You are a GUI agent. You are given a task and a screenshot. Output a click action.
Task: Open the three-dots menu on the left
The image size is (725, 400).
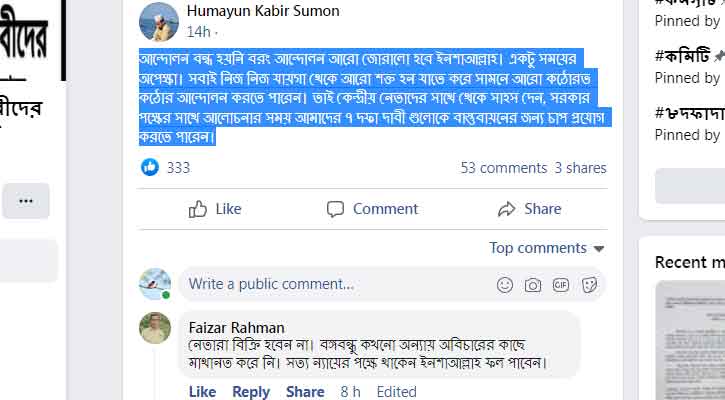pos(26,201)
